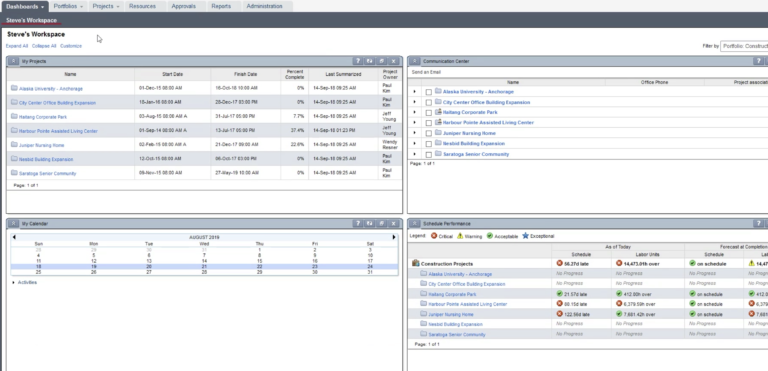768x371 pixels.
Task: Open the Projects tab
Action: tap(106, 6)
